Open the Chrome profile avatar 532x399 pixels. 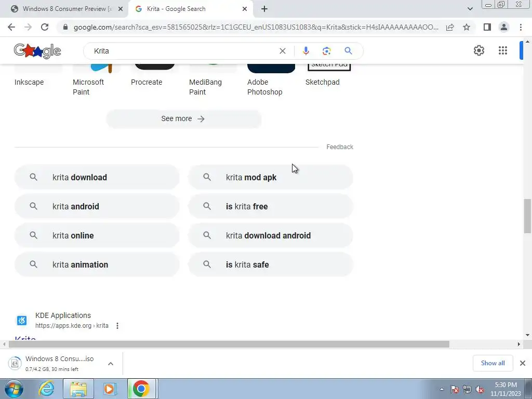coord(504,27)
